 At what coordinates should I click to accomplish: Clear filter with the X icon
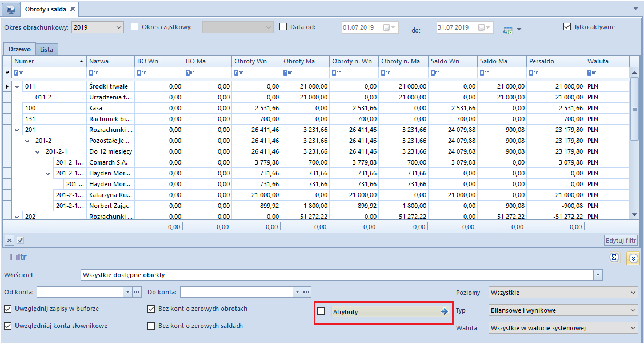pos(9,240)
